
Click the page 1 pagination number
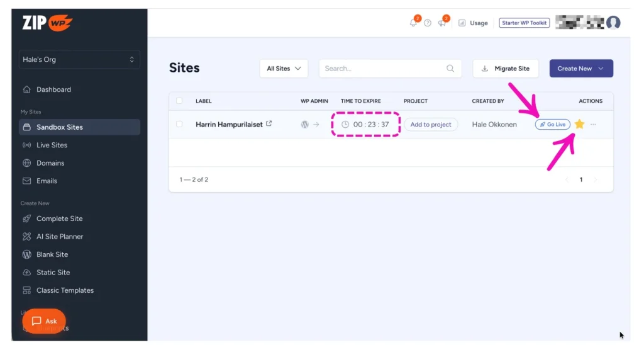pos(580,179)
